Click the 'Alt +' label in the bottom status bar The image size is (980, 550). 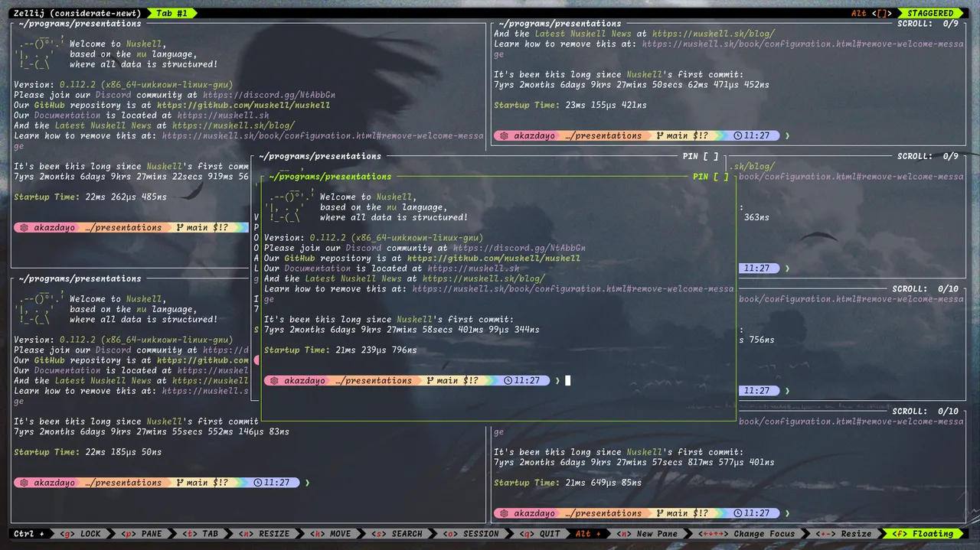pyautogui.click(x=590, y=534)
